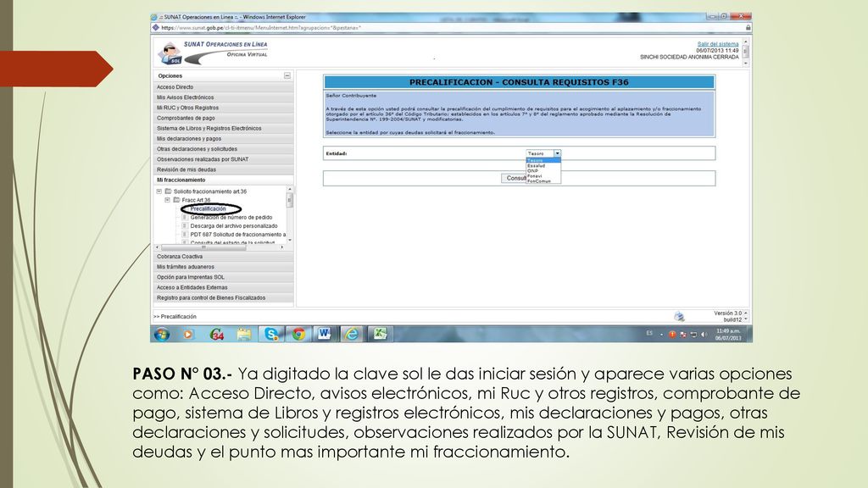Collapse the Solicito fraccionamiento art.36 tree node

[x=159, y=191]
